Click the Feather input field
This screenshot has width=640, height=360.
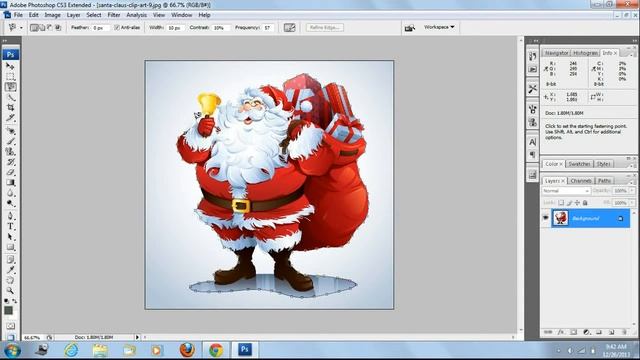pyautogui.click(x=100, y=28)
